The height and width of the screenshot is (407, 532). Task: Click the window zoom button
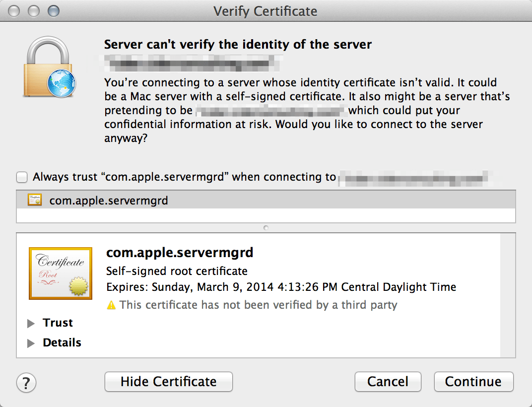click(x=53, y=11)
